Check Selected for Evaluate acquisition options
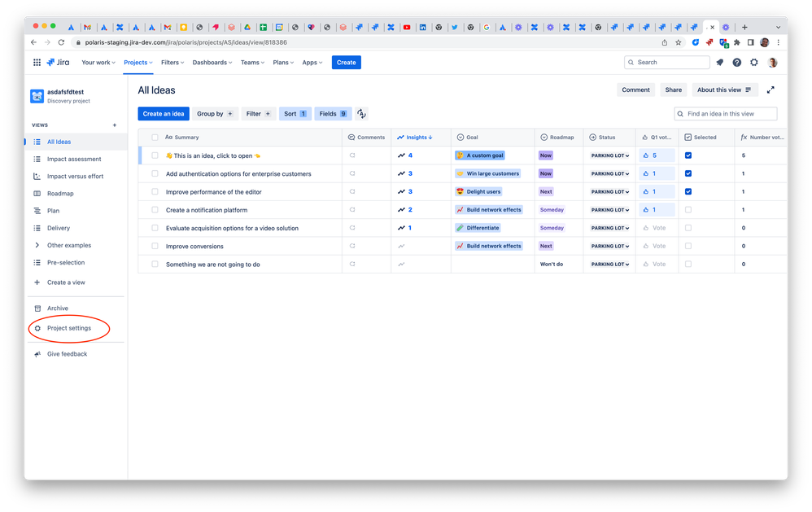This screenshot has width=812, height=512. (688, 228)
